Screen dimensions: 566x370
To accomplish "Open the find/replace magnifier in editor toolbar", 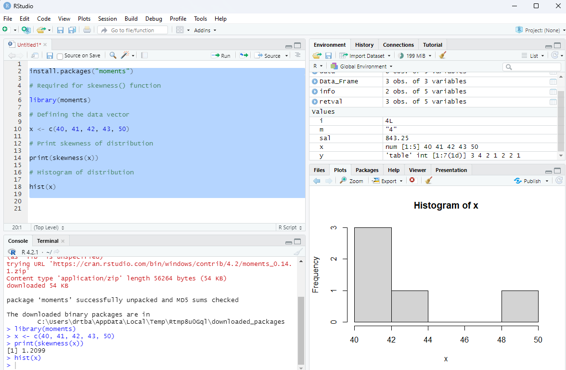I will click(113, 55).
